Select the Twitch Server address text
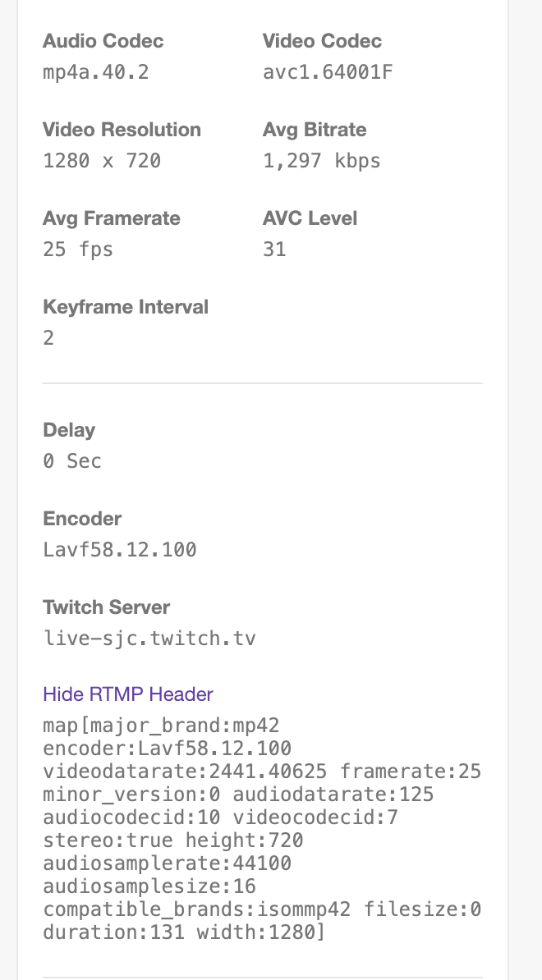542x980 pixels. [149, 638]
